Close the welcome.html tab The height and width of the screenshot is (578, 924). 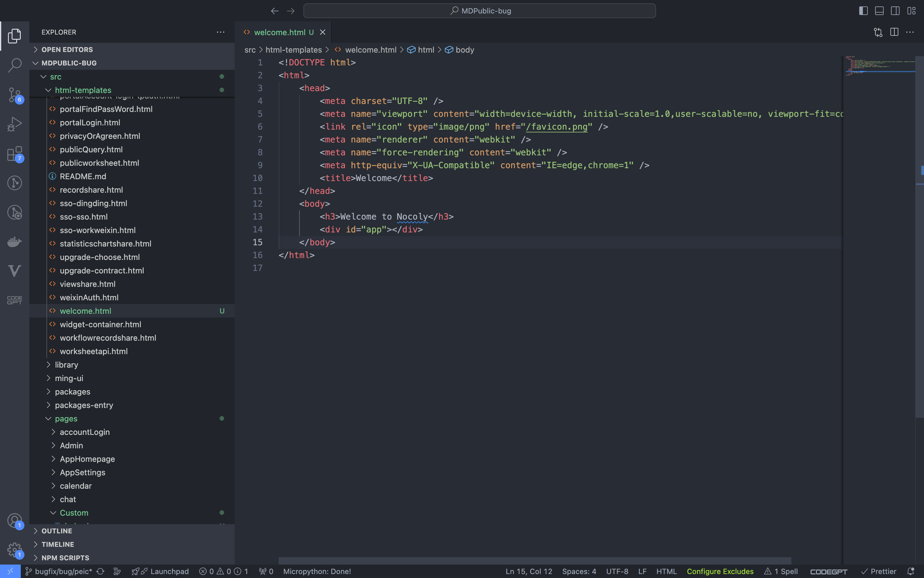323,32
